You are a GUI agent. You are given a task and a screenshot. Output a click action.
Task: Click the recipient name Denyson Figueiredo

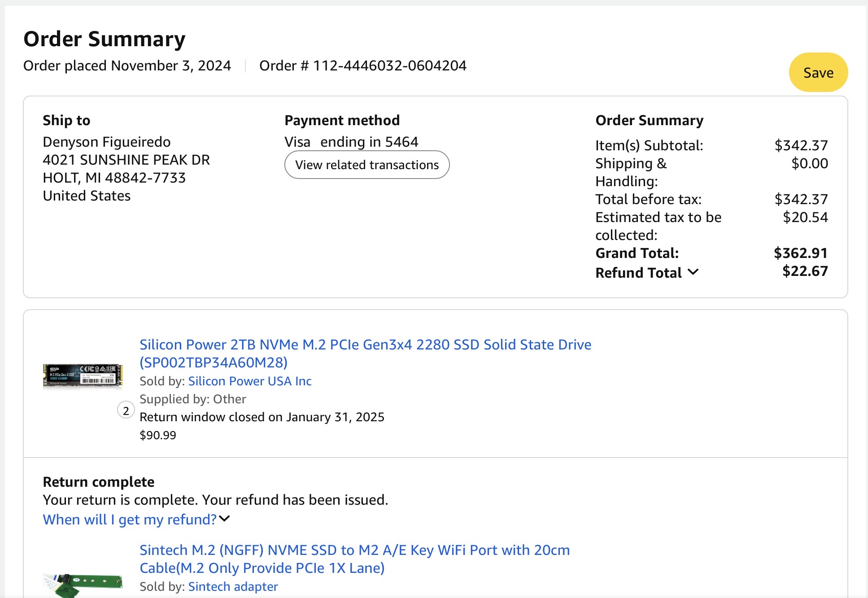pyautogui.click(x=106, y=142)
